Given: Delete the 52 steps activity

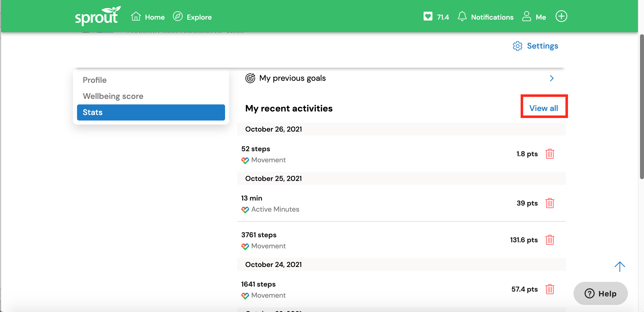Looking at the screenshot, I should pyautogui.click(x=550, y=154).
